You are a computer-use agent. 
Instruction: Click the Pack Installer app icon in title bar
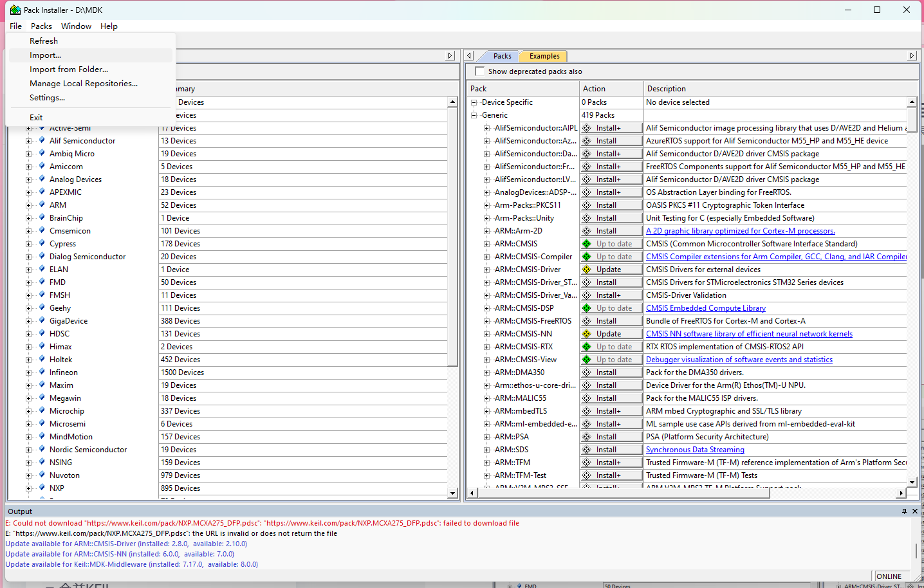(15, 10)
